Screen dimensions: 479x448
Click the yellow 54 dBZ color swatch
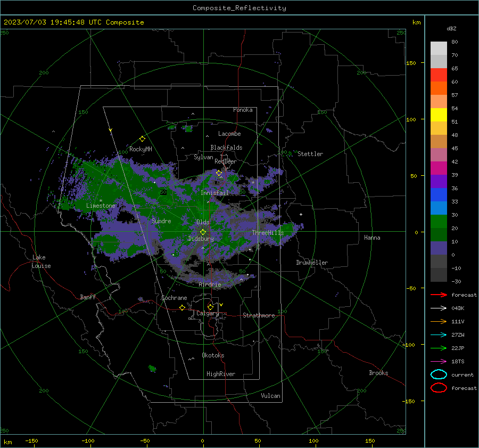439,115
